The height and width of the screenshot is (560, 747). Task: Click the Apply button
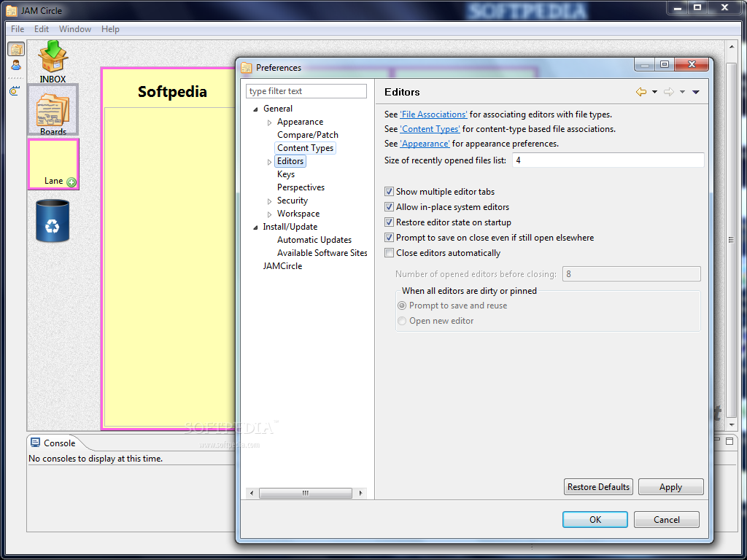coord(671,487)
